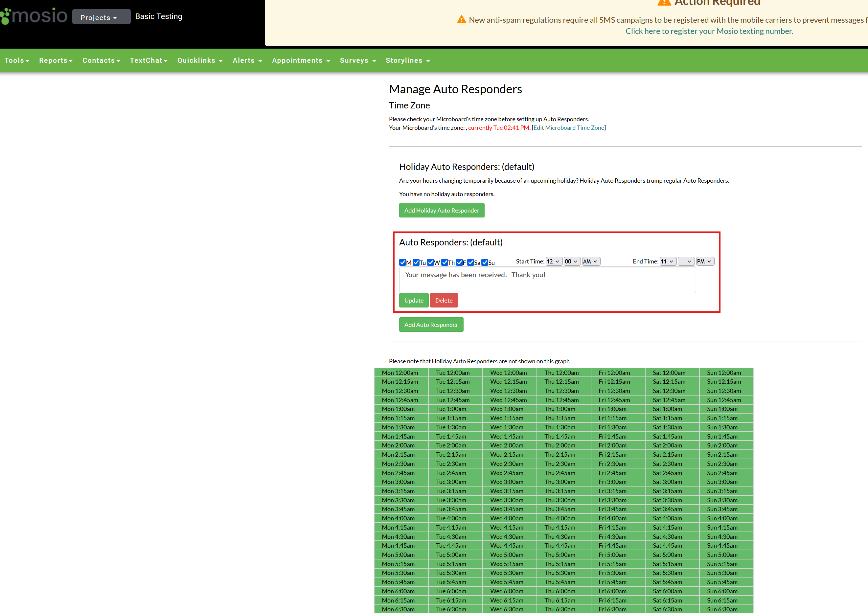
Task: Click link to register your Mosio texting number
Action: click(x=709, y=31)
